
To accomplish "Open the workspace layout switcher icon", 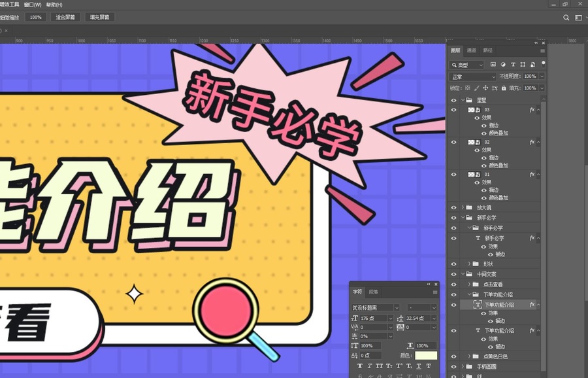I will click(579, 18).
